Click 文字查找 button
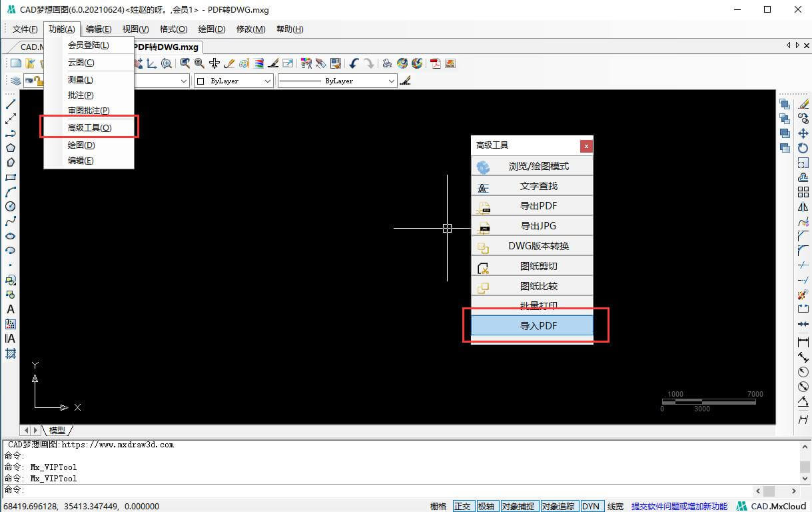The width and height of the screenshot is (812, 512). [x=532, y=186]
